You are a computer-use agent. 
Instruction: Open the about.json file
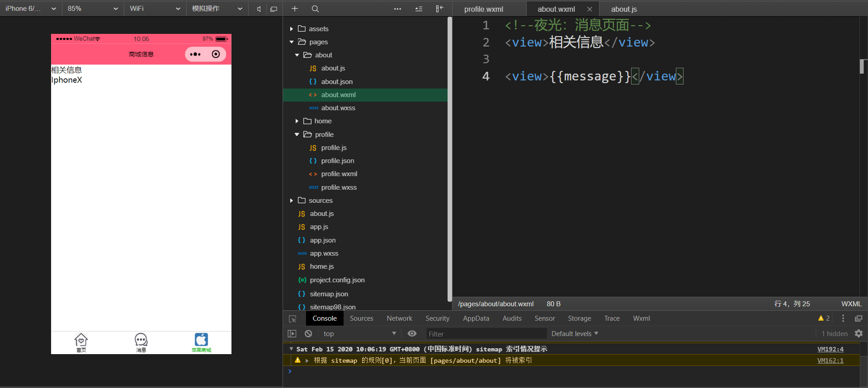click(x=337, y=82)
